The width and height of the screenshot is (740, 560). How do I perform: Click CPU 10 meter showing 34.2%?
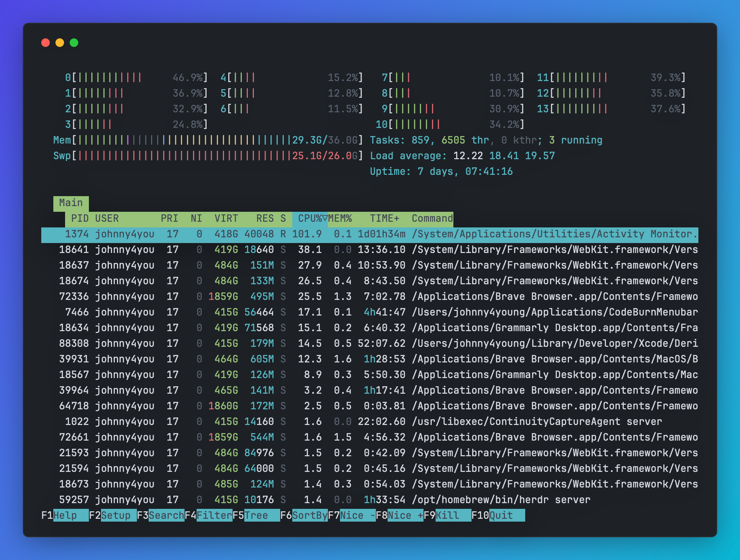coord(450,125)
